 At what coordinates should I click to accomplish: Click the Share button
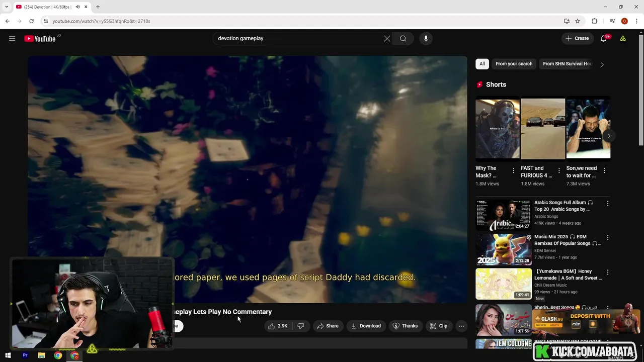tap(327, 326)
